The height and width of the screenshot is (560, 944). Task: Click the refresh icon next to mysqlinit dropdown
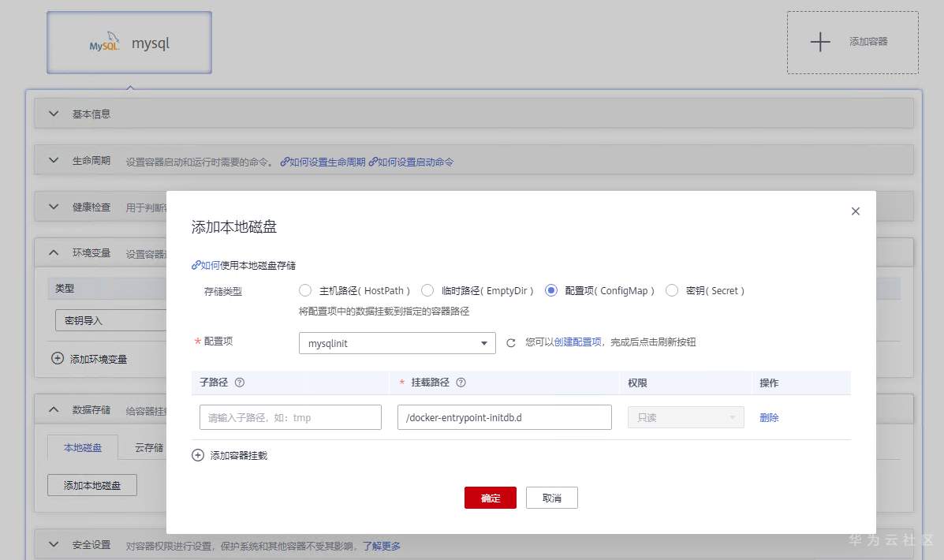coord(510,342)
